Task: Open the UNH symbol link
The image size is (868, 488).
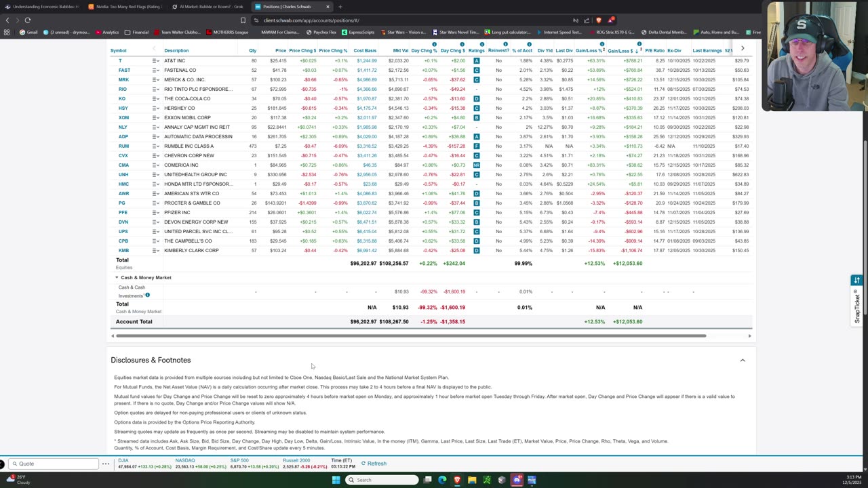Action: point(123,175)
